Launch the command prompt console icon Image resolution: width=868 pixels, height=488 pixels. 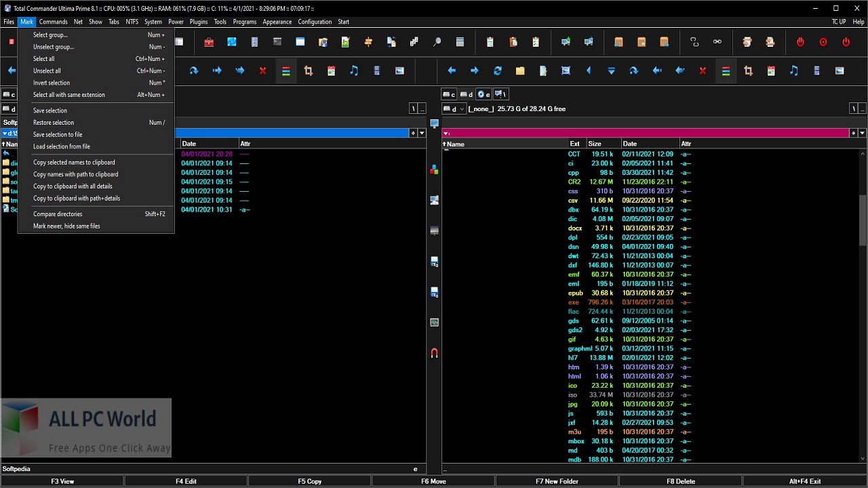(x=277, y=42)
